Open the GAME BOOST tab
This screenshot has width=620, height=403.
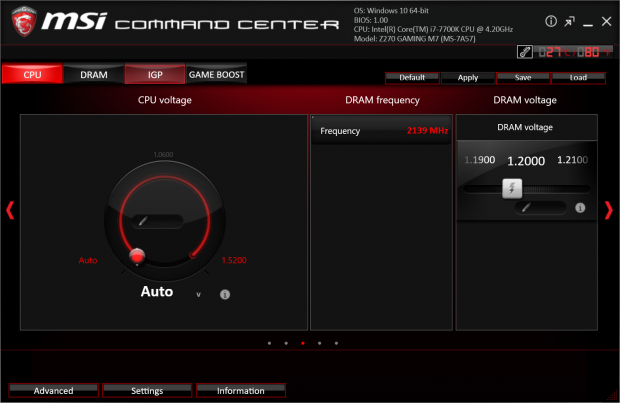(216, 74)
